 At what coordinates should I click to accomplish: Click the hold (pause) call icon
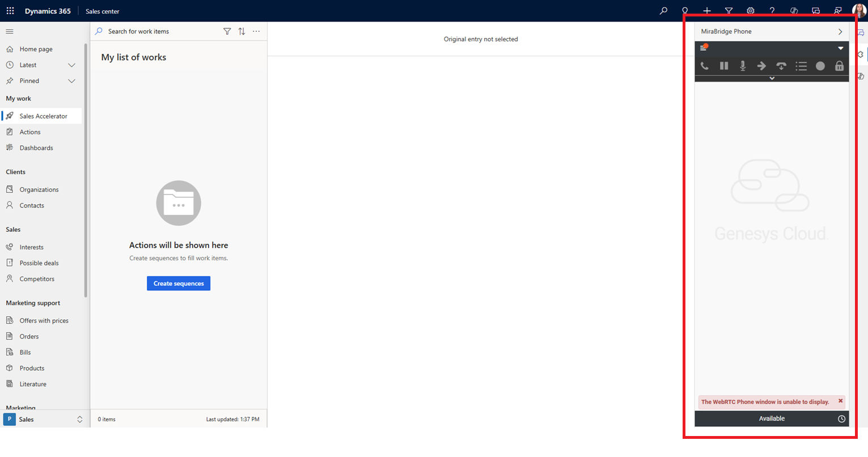pyautogui.click(x=724, y=66)
